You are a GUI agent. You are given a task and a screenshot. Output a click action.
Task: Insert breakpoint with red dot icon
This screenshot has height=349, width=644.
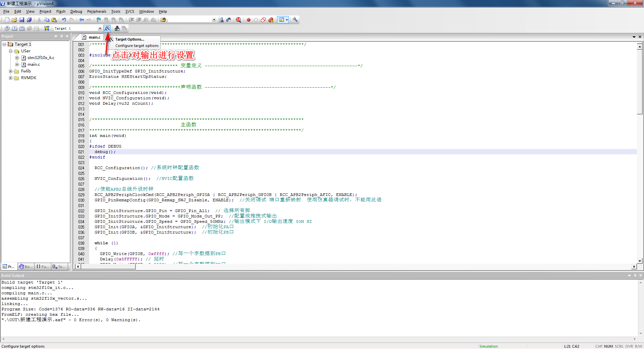point(249,20)
